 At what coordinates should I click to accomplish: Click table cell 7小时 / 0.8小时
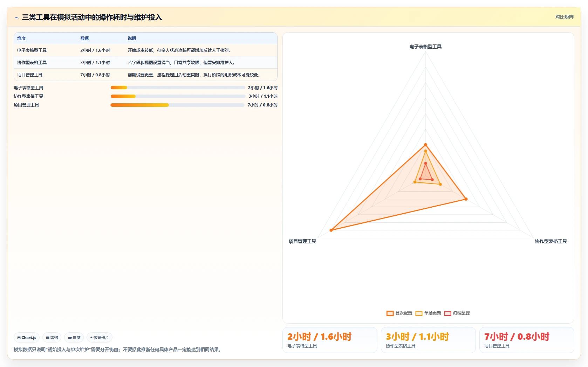coord(95,75)
